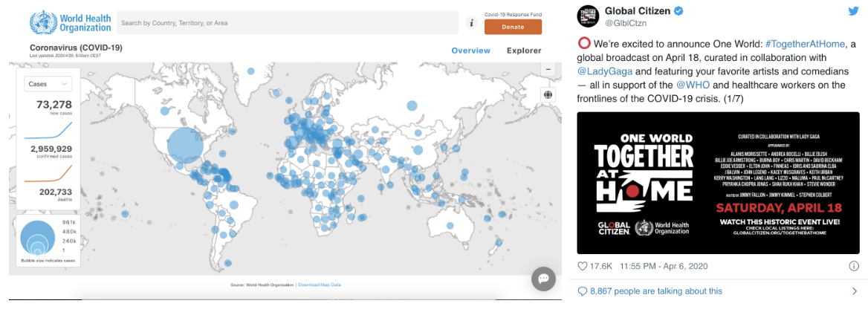Switch to the Explorer tab

click(x=524, y=51)
